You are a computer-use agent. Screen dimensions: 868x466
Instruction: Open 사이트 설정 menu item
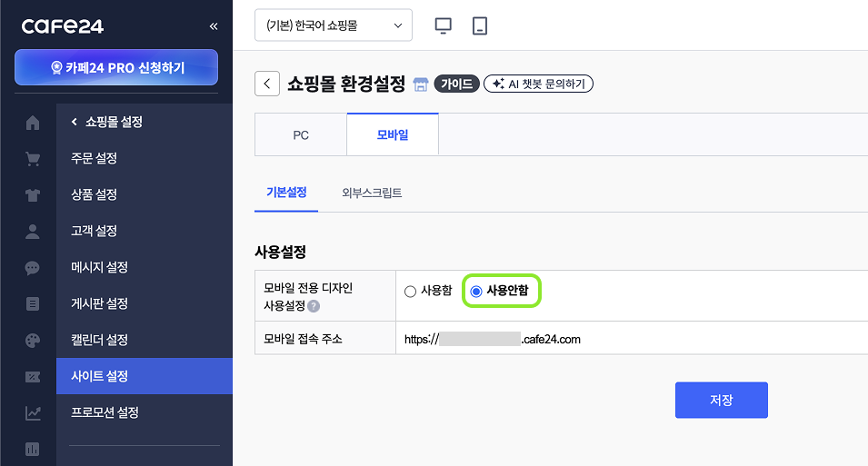[x=144, y=376]
